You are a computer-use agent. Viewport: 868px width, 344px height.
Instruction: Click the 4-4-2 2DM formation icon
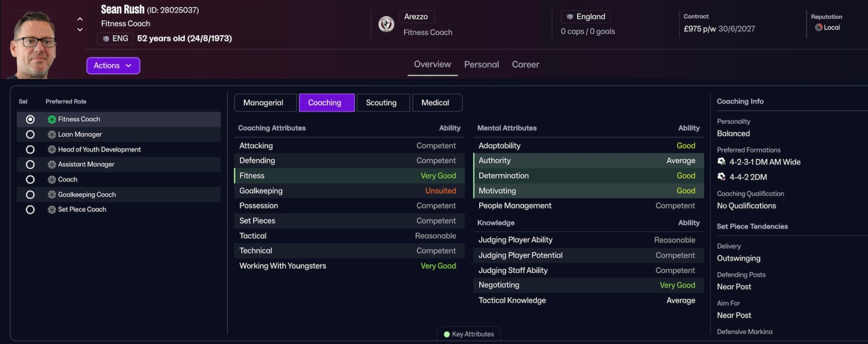tap(722, 177)
